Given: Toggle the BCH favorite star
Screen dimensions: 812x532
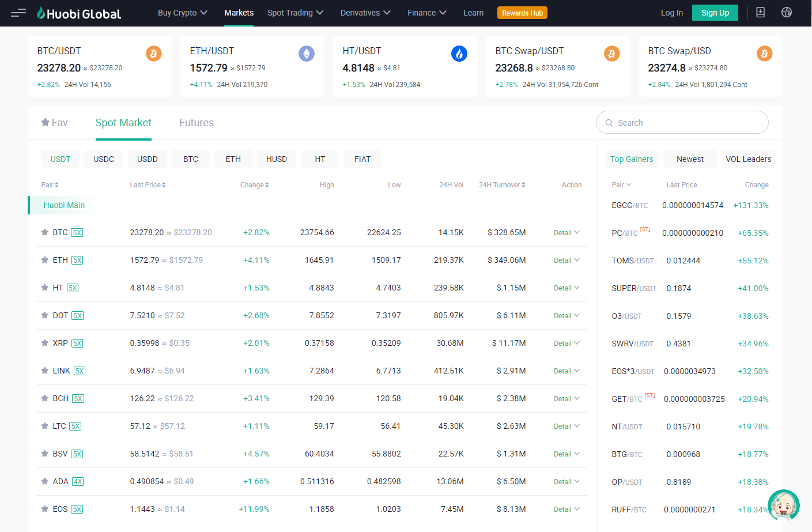Looking at the screenshot, I should pyautogui.click(x=44, y=398).
